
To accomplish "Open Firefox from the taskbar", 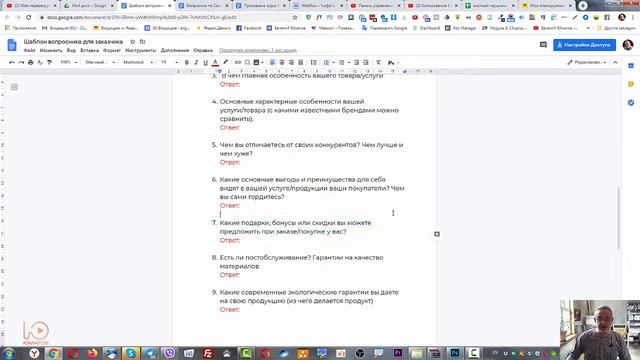I will pyautogui.click(x=92, y=353).
